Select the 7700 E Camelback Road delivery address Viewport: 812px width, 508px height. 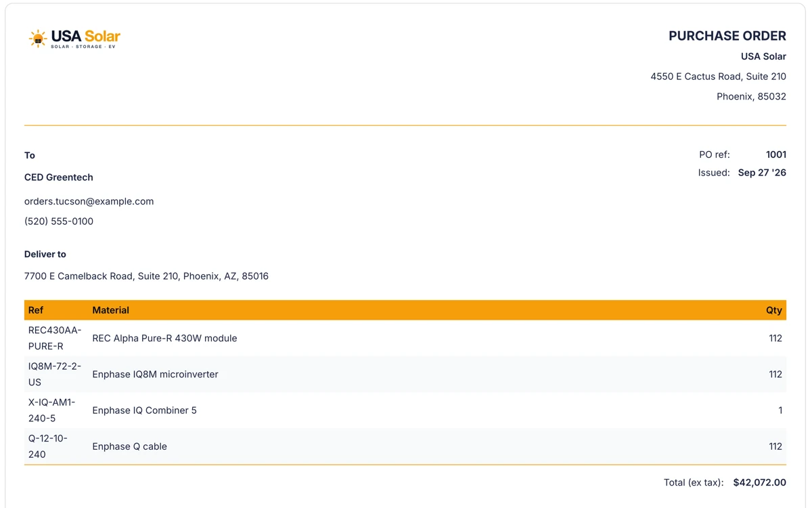[147, 276]
